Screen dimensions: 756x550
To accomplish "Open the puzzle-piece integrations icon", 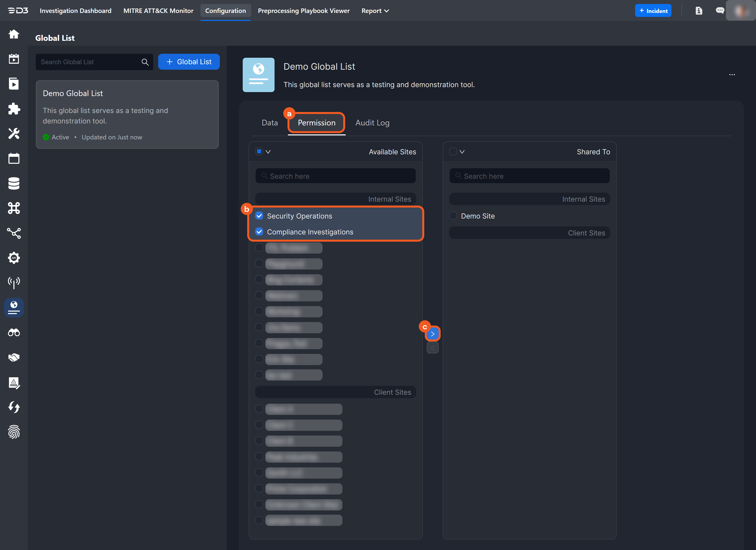I will click(14, 109).
